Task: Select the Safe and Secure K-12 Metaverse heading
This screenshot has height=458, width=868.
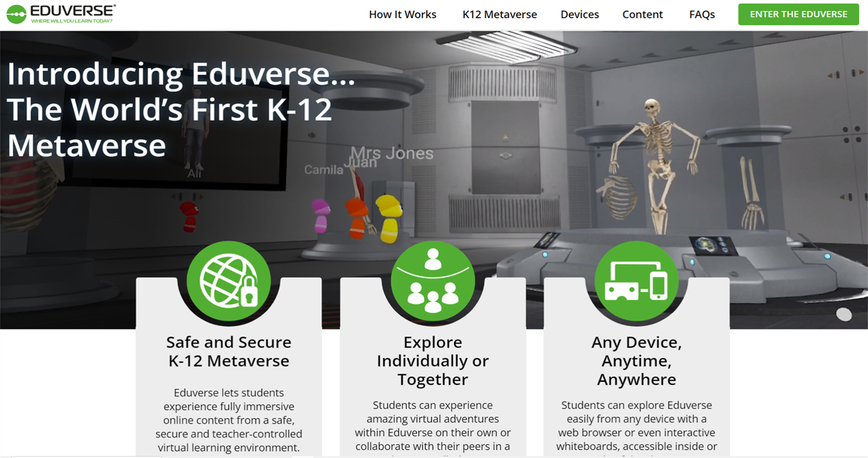Action: [229, 351]
